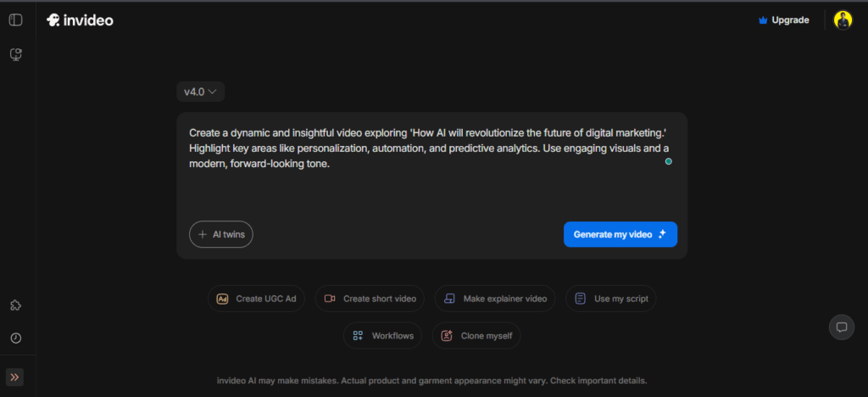Select the Create UGC Ad option
The image size is (868, 397).
pyautogui.click(x=257, y=299)
